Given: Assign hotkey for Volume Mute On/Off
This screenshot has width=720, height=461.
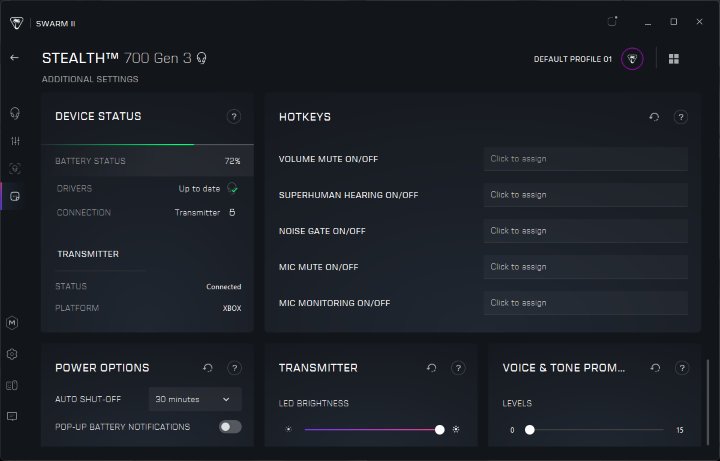Looking at the screenshot, I should point(585,159).
